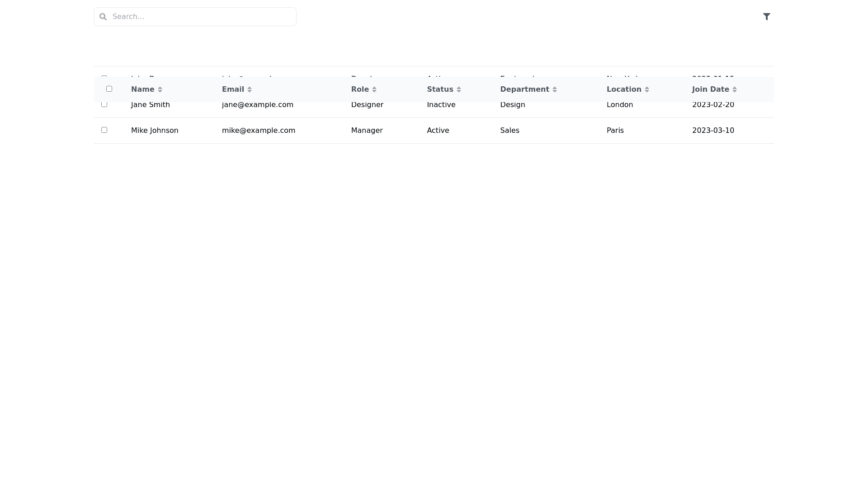Click the filter funnel icon

(x=766, y=17)
